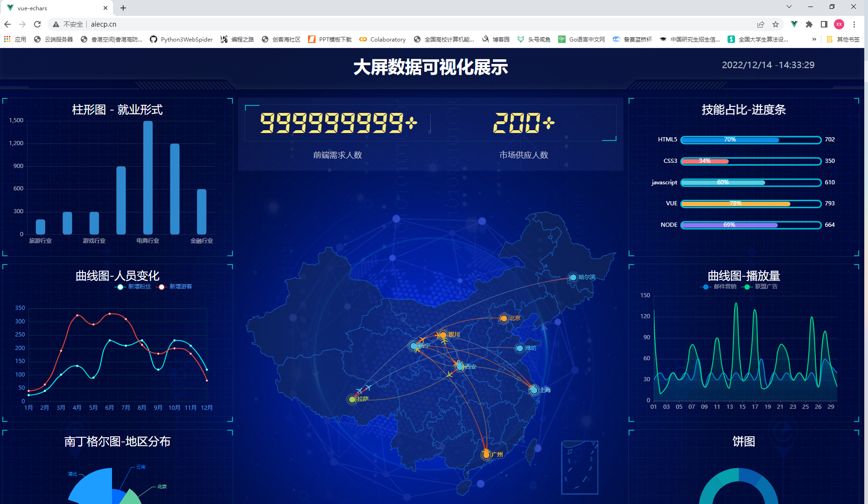This screenshot has width=868, height=504.
Task: Click the 上海 map marker
Action: 534,390
